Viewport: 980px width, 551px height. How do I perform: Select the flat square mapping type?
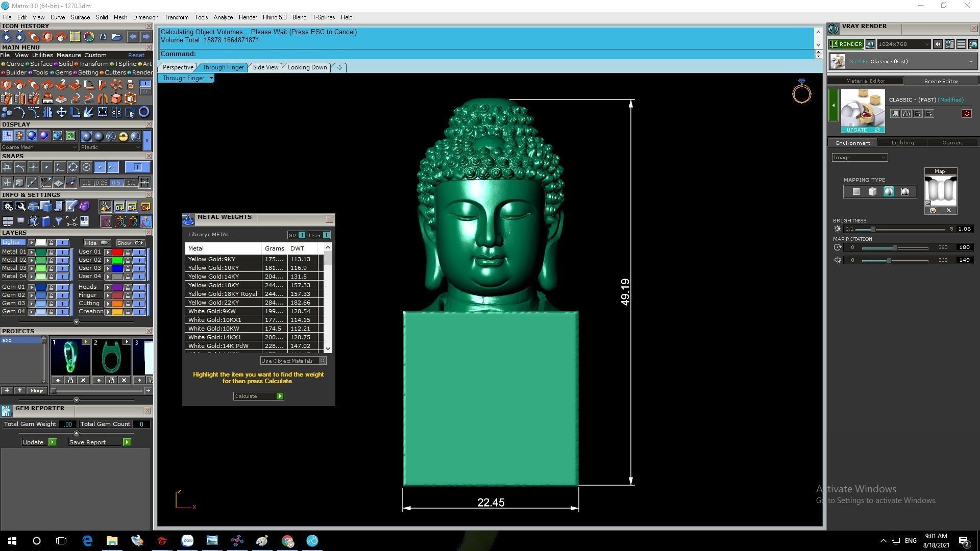pos(856,192)
